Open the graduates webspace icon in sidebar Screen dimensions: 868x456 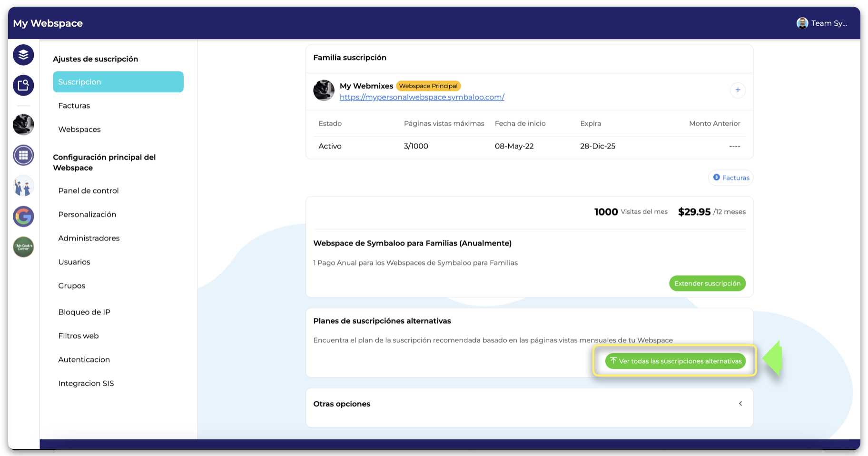pyautogui.click(x=23, y=186)
